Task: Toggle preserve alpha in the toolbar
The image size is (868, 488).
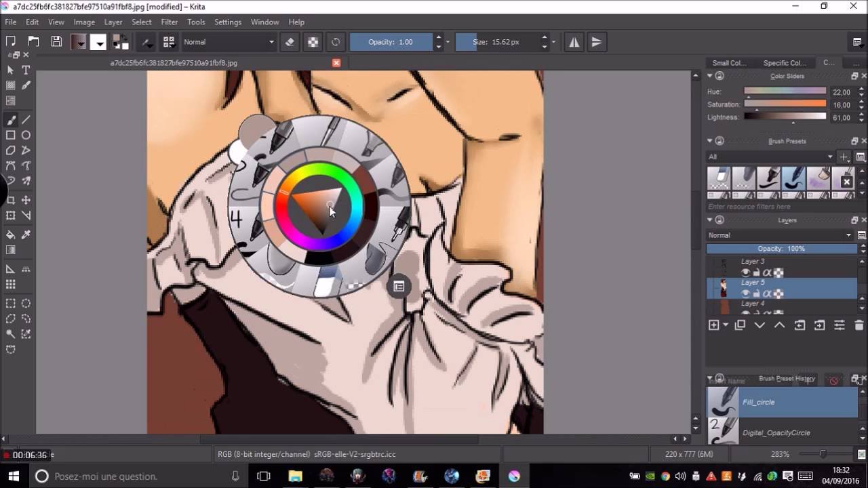Action: 313,42
